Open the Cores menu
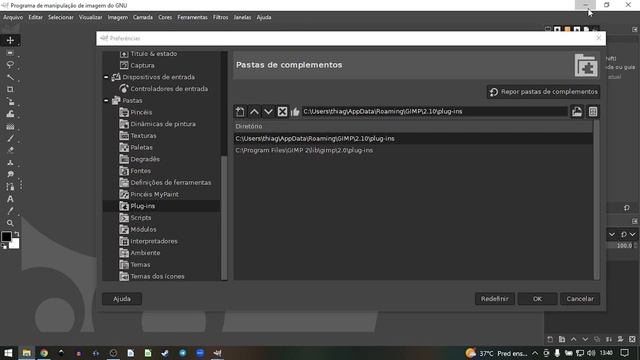Viewport: 640px width, 360px height. (x=165, y=18)
